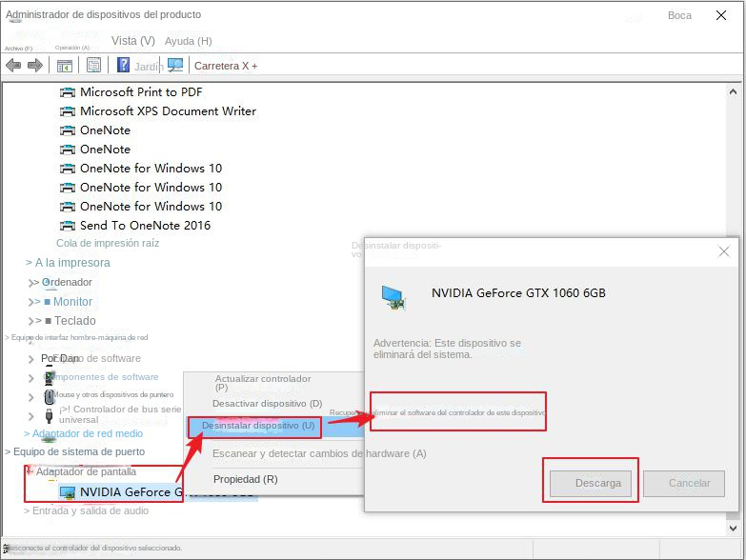The height and width of the screenshot is (560, 746).
Task: Expand Mouse y otros dispositivos de puntero
Action: (30, 396)
